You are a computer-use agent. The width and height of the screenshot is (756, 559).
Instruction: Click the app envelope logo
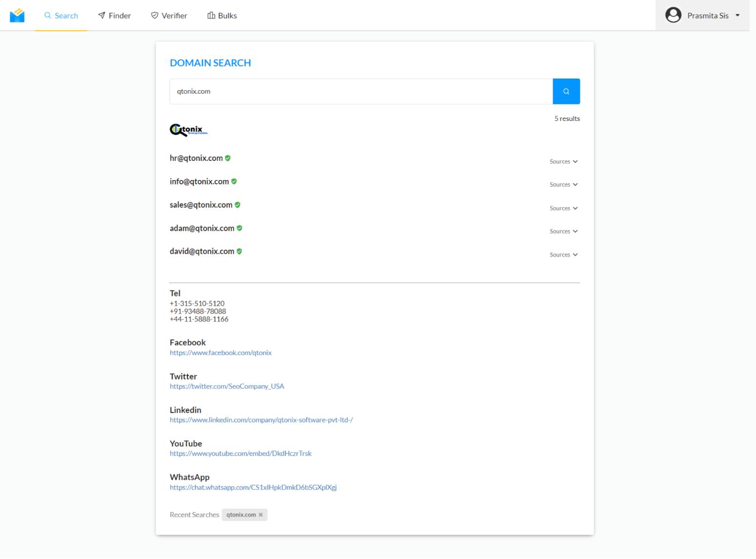(17, 15)
